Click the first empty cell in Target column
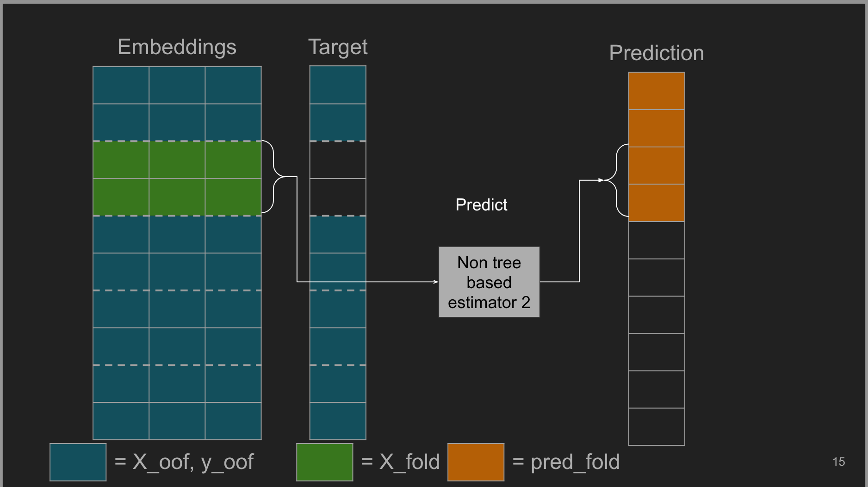Screen dimensions: 868x487 (x=338, y=160)
